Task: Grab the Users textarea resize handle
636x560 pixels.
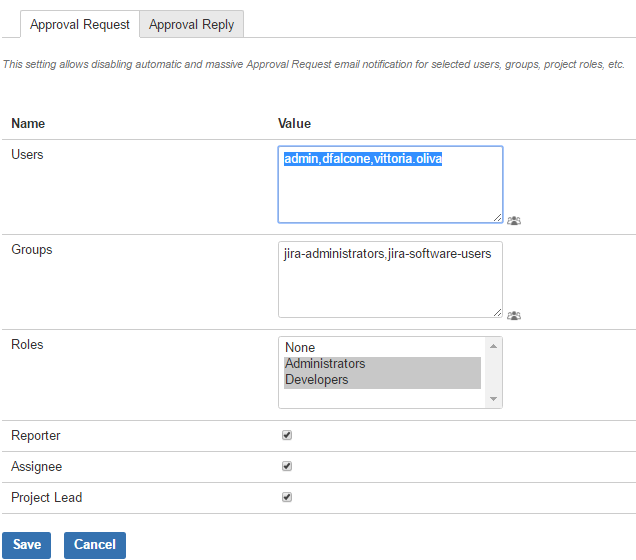Action: point(497,217)
